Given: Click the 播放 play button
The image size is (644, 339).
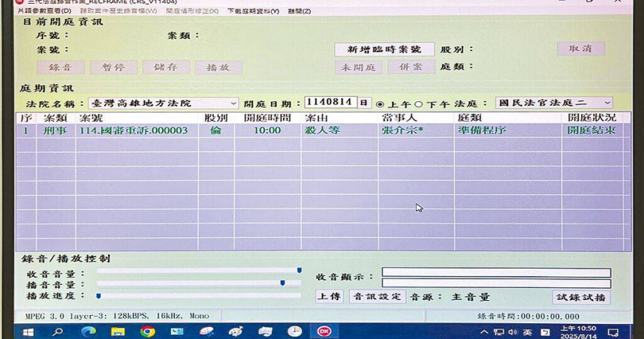Looking at the screenshot, I should click(218, 67).
